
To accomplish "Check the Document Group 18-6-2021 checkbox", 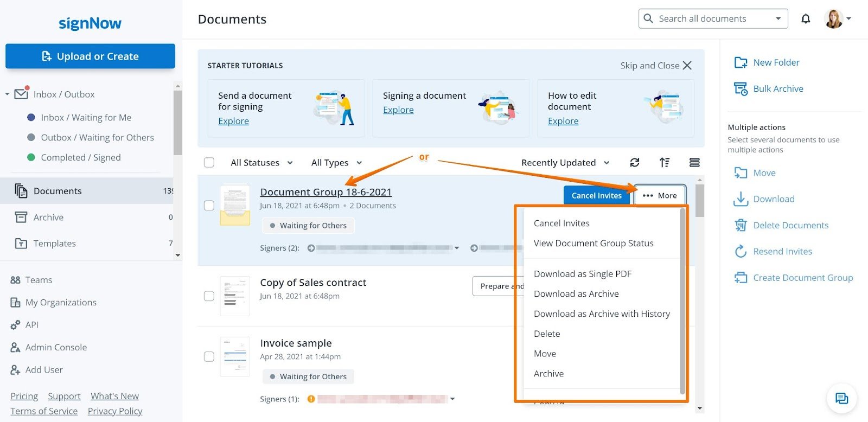I will (209, 206).
